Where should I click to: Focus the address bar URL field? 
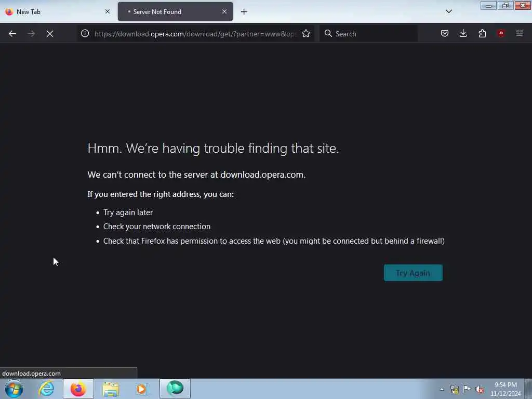click(x=195, y=34)
